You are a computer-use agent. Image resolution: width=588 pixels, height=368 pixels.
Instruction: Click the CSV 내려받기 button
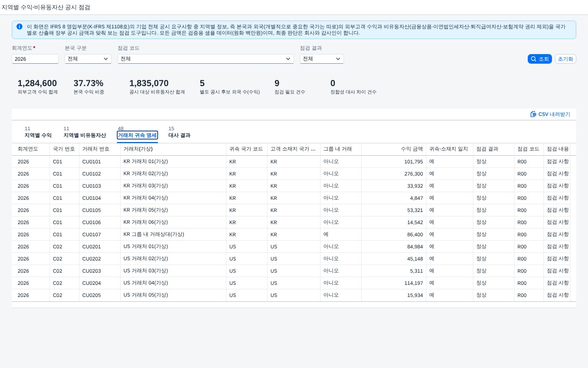(x=550, y=114)
